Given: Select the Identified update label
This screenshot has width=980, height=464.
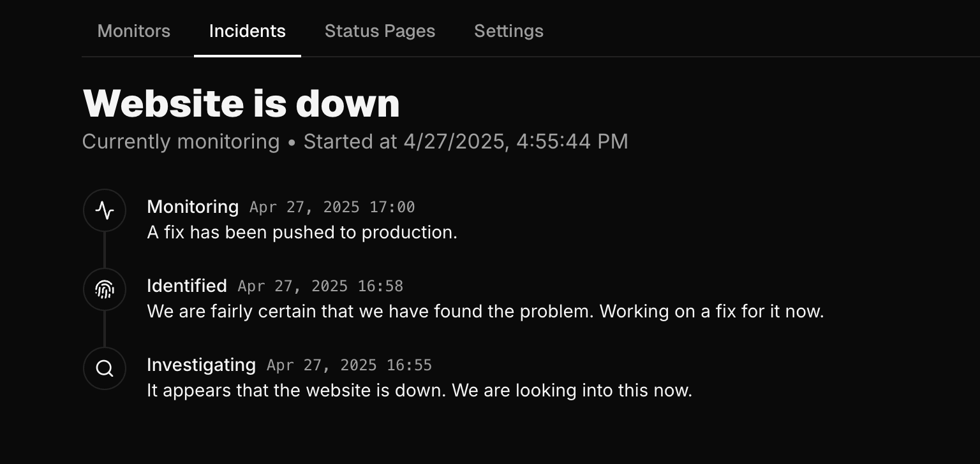Looking at the screenshot, I should click(187, 286).
